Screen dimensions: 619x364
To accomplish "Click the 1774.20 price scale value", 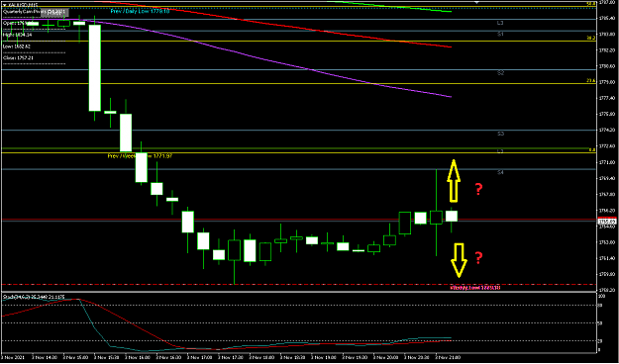I will pos(608,130).
